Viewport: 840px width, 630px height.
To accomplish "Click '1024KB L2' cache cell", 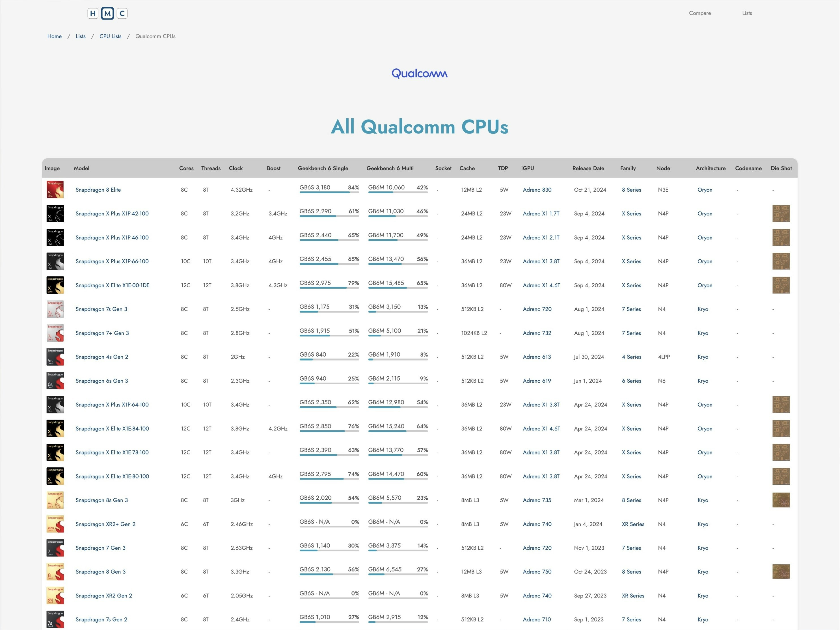I will click(x=474, y=333).
